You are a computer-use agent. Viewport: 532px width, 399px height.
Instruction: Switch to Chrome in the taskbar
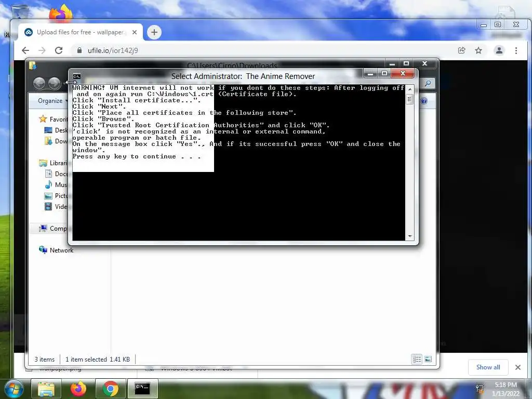pyautogui.click(x=111, y=389)
